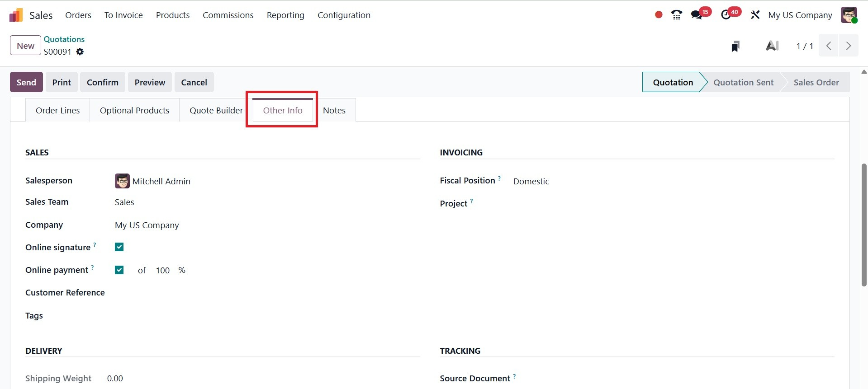Viewport: 868px width, 389px height.
Task: Click the Print button
Action: pos(62,82)
